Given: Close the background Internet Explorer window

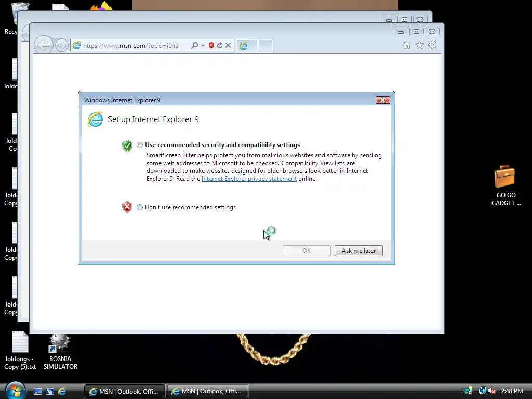Looking at the screenshot, I should 420,19.
